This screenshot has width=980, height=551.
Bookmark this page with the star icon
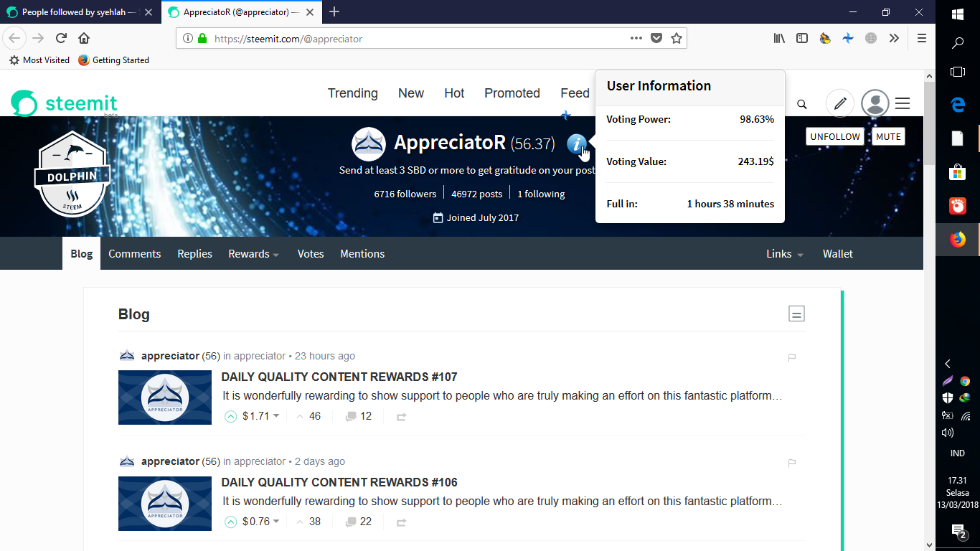click(676, 39)
